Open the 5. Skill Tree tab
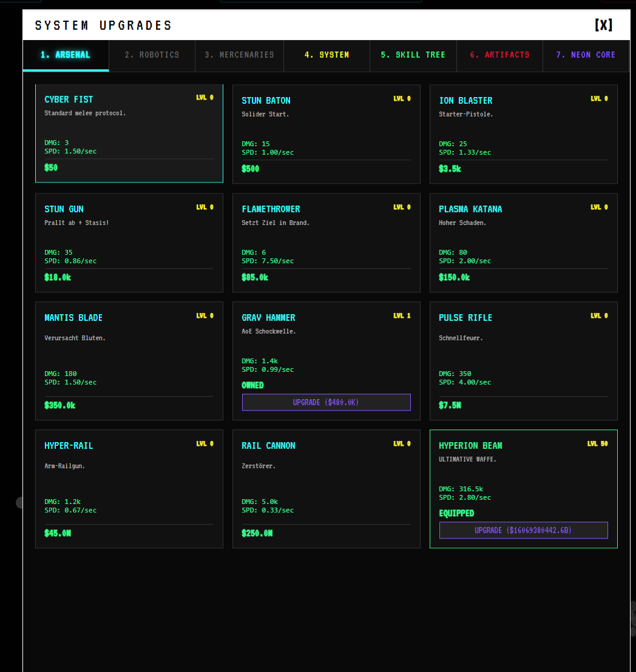636x672 pixels. 413,55
